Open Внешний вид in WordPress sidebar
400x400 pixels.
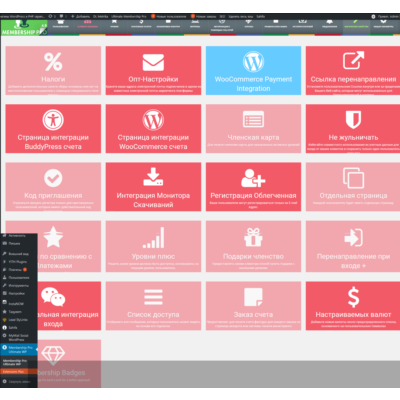[19, 254]
